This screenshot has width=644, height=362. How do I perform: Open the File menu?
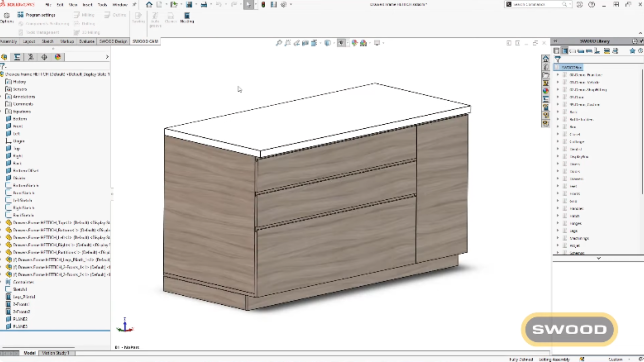click(48, 5)
